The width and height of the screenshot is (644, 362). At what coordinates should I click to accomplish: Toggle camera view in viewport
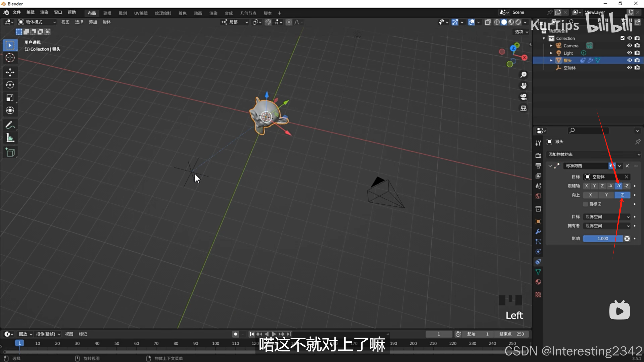click(523, 97)
